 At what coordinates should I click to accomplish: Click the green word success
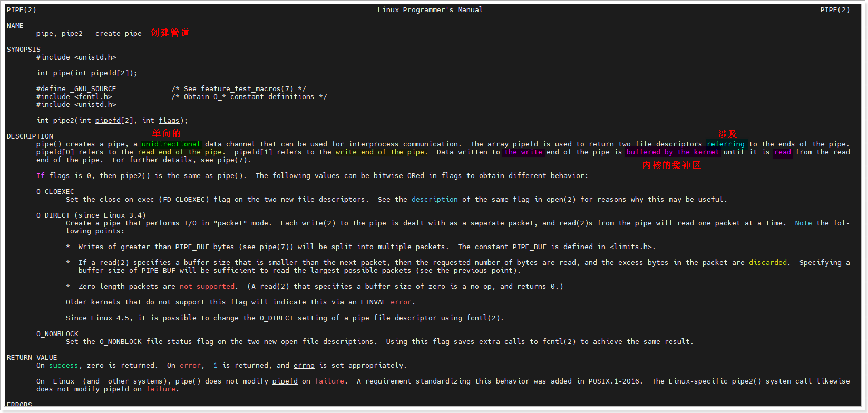click(63, 366)
